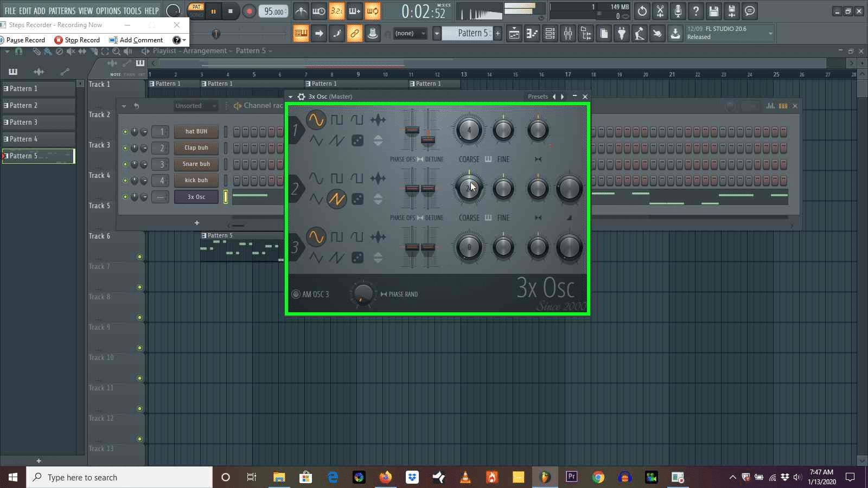
Task: Open the step/graph editor icon in Channel rack
Action: [770, 106]
